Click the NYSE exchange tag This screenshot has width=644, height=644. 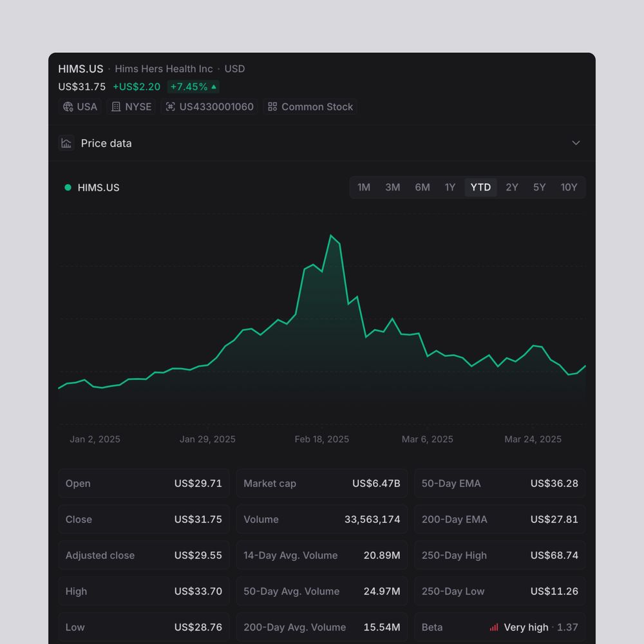click(132, 107)
